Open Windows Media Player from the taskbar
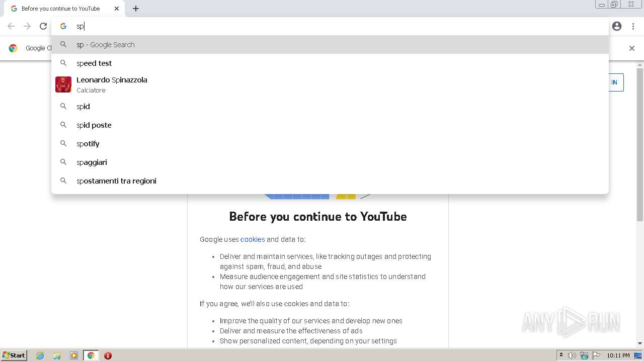Image resolution: width=644 pixels, height=362 pixels. (74, 355)
